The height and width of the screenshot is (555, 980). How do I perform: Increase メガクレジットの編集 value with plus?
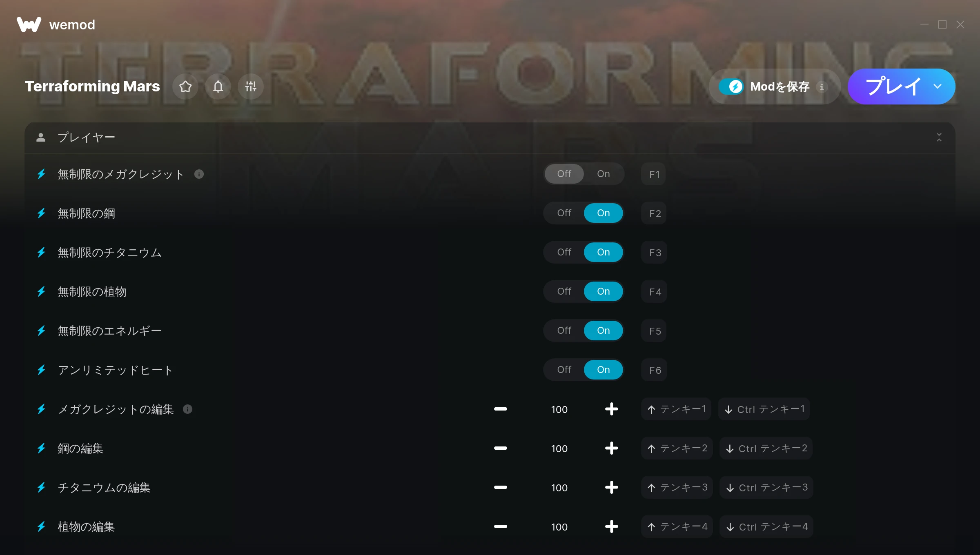pyautogui.click(x=611, y=409)
